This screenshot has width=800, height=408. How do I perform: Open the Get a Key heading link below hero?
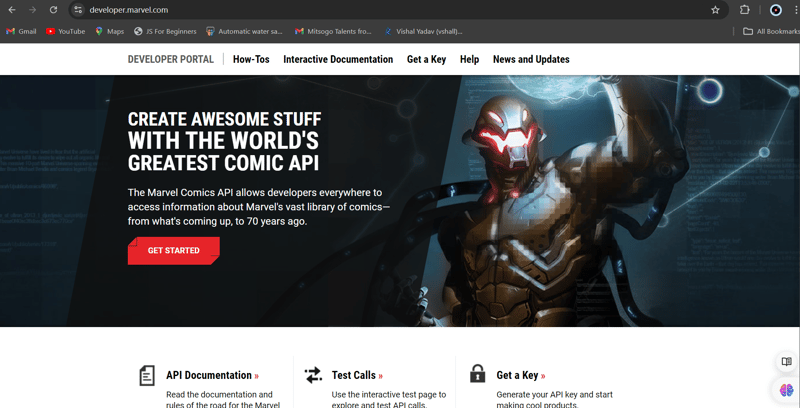pos(521,375)
